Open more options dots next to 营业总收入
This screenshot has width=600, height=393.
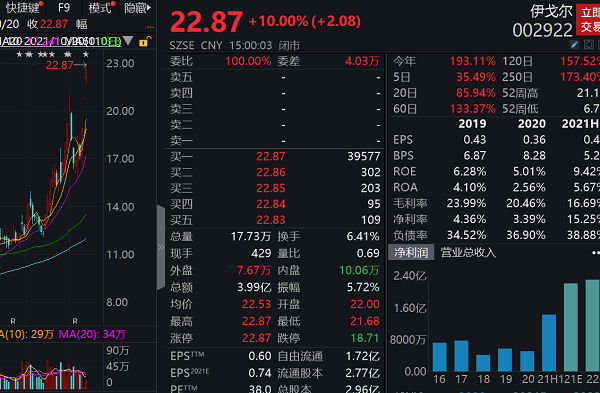[x=595, y=253]
